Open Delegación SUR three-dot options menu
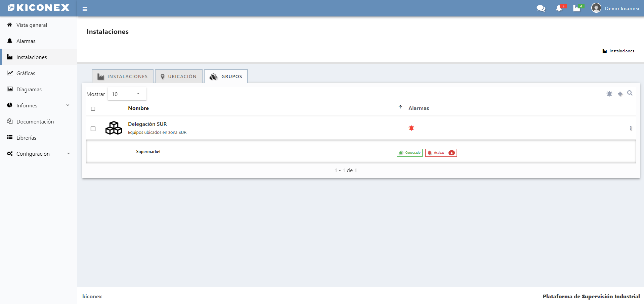The image size is (644, 304). (x=631, y=128)
